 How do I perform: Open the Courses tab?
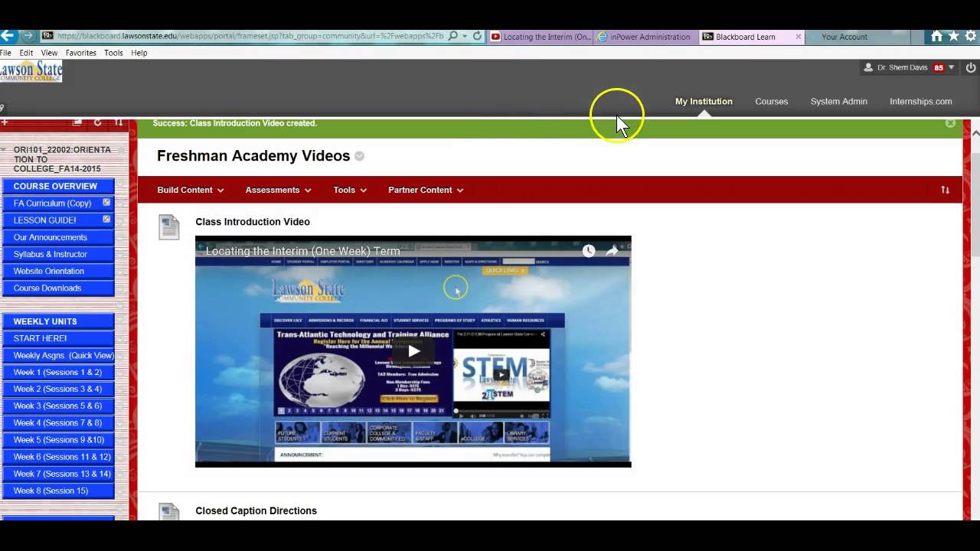pos(771,101)
